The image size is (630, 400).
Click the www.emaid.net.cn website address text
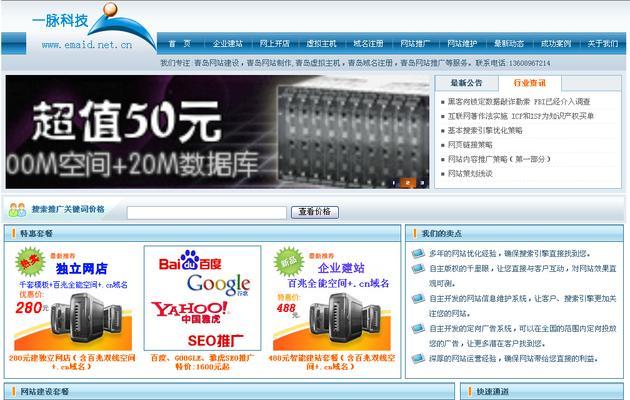pyautogui.click(x=87, y=45)
